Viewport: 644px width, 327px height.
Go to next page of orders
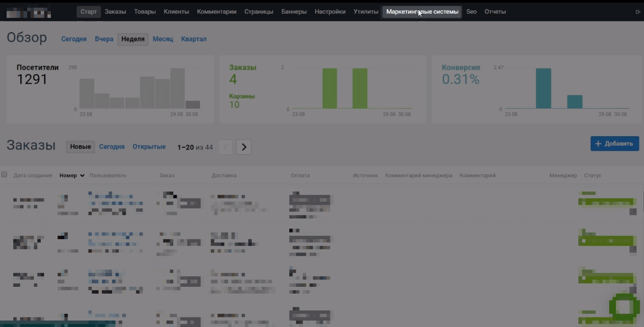pos(244,147)
